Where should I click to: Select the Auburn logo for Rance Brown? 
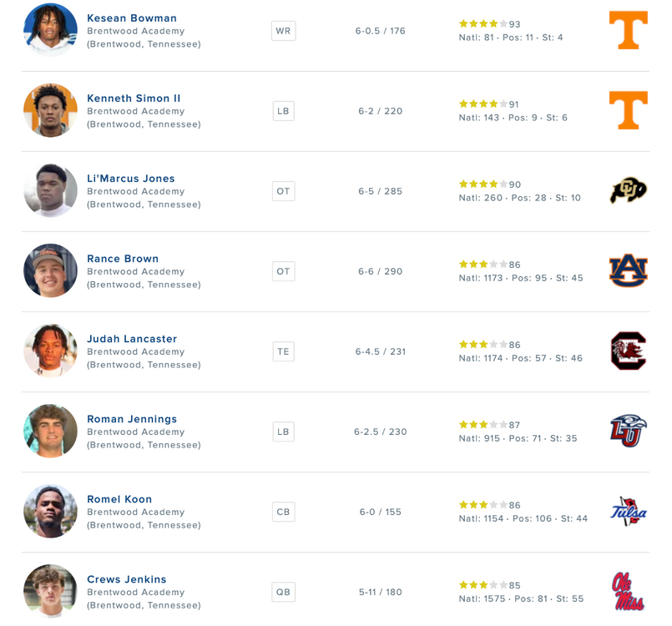tap(629, 270)
